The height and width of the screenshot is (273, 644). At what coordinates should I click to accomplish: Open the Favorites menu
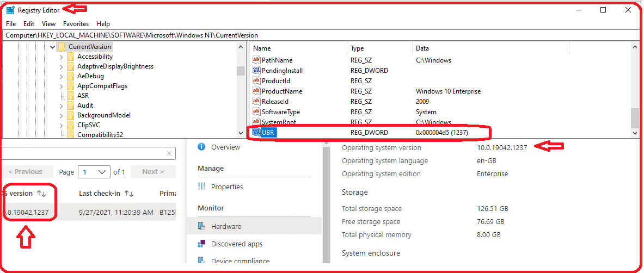coord(76,24)
